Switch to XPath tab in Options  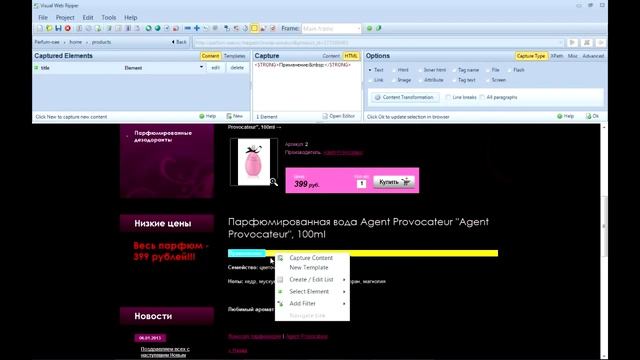click(557, 56)
